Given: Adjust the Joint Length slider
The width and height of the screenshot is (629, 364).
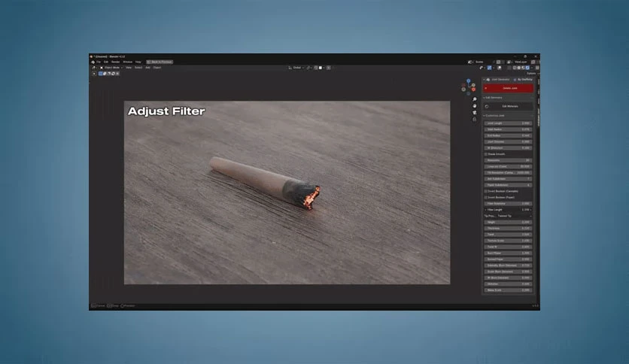Looking at the screenshot, I should [x=508, y=123].
